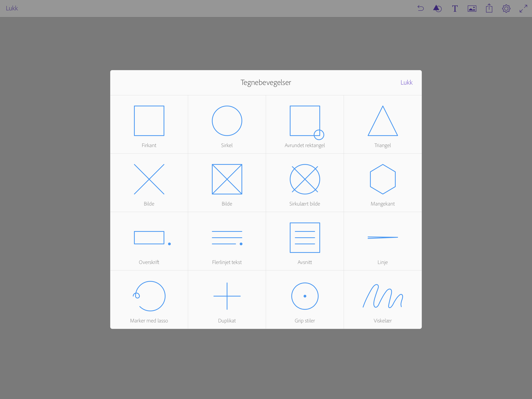The image size is (532, 399).
Task: Choose the Sirkel circle gesture
Action: [227, 124]
